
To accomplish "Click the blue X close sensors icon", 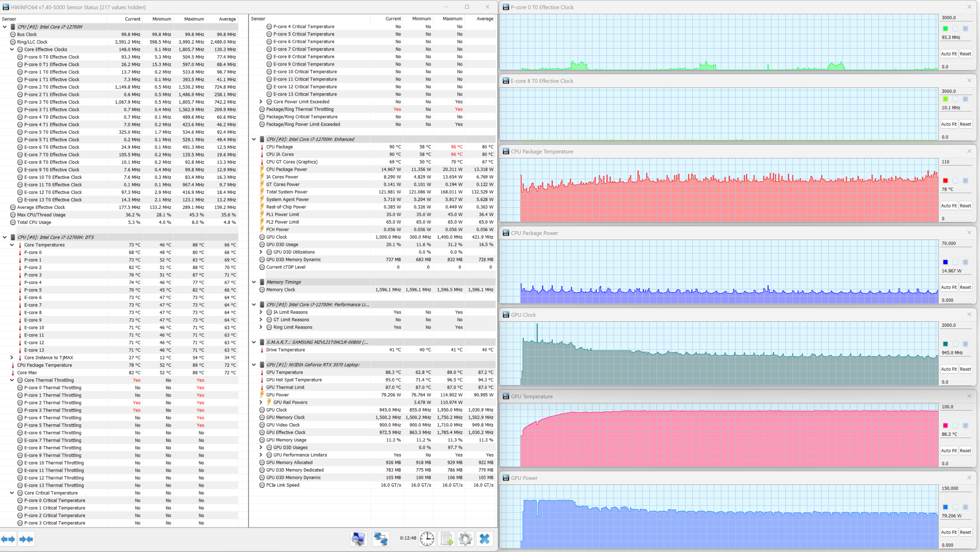I will pos(484,539).
